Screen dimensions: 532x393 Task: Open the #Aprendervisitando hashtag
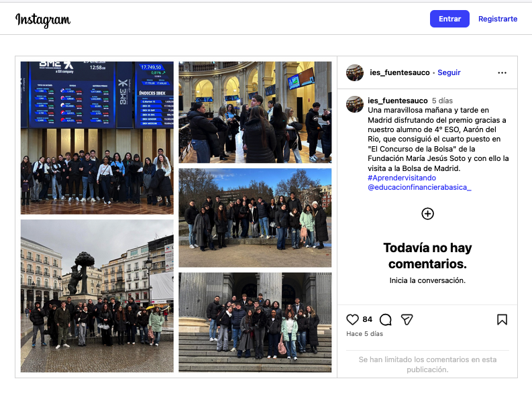click(402, 178)
